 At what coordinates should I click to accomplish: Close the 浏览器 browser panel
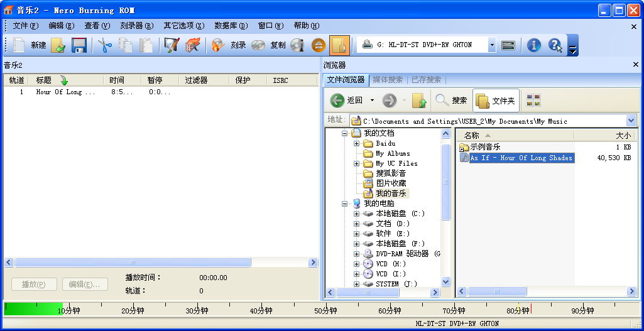pos(635,65)
